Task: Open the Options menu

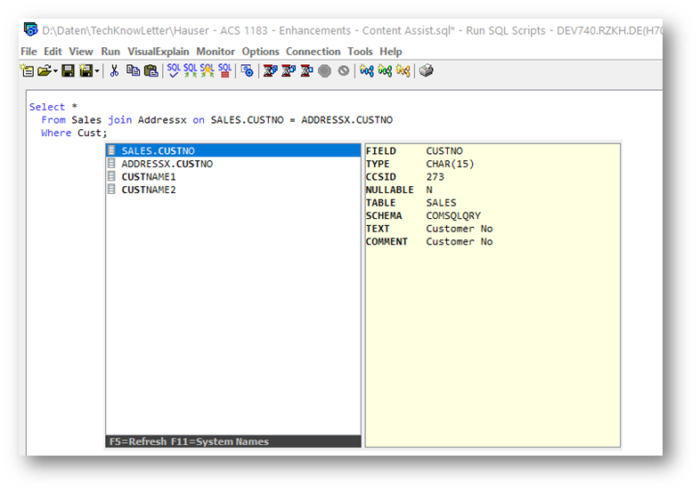Action: pyautogui.click(x=260, y=51)
